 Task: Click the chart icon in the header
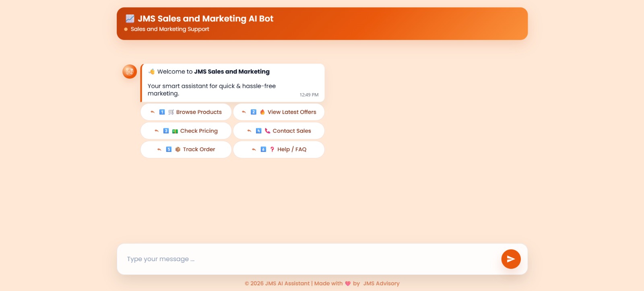pos(130,19)
